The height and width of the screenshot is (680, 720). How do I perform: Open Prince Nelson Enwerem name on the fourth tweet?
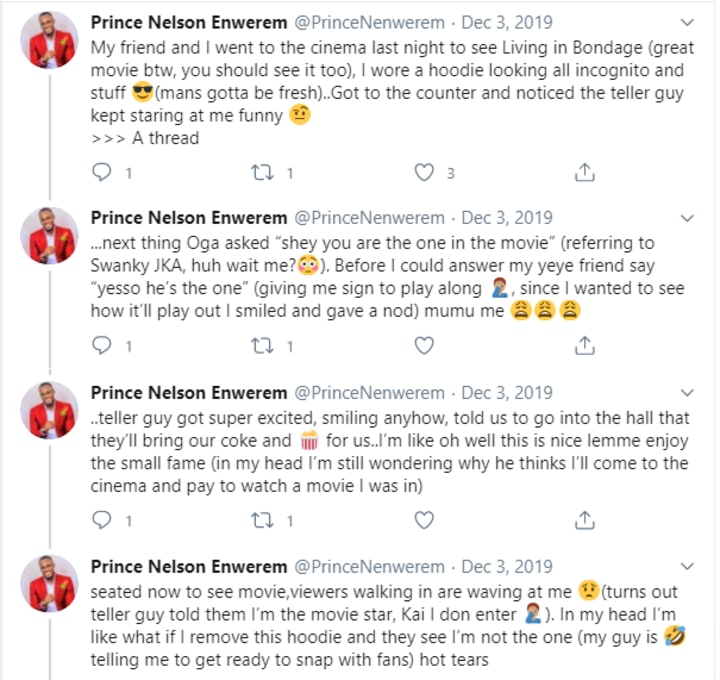[189, 567]
